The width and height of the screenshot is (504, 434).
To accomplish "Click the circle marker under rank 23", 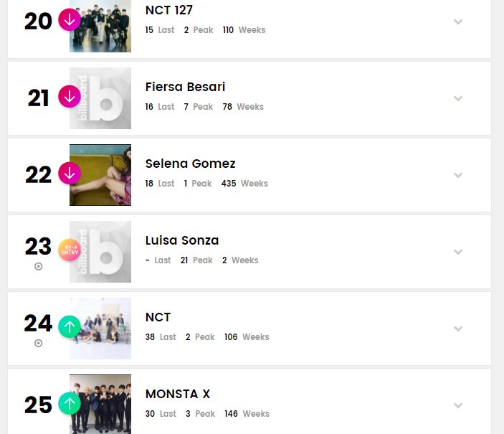I will click(x=38, y=266).
